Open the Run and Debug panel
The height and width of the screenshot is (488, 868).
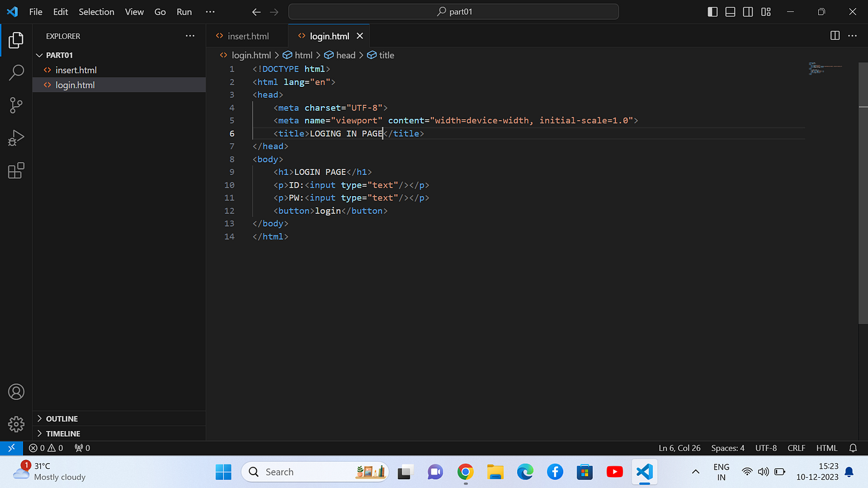tap(16, 138)
